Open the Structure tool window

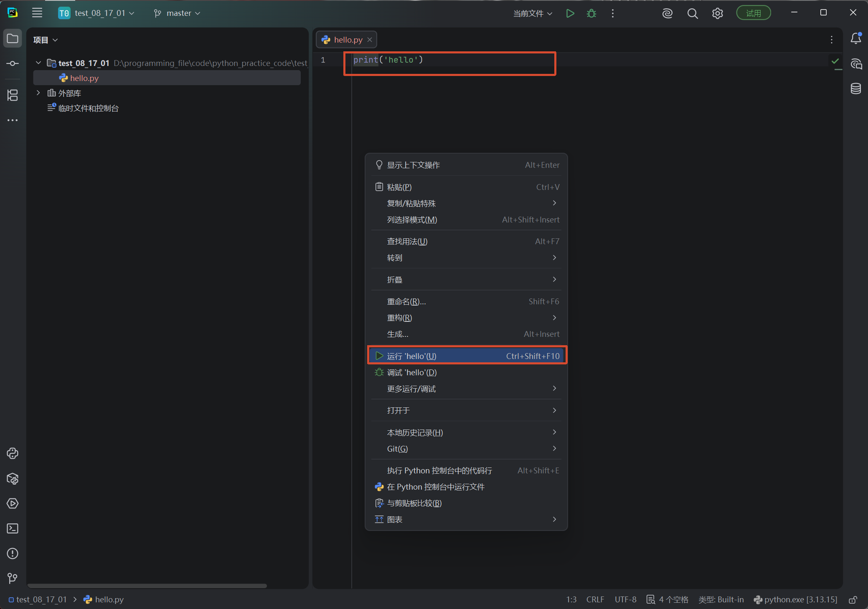coord(13,95)
